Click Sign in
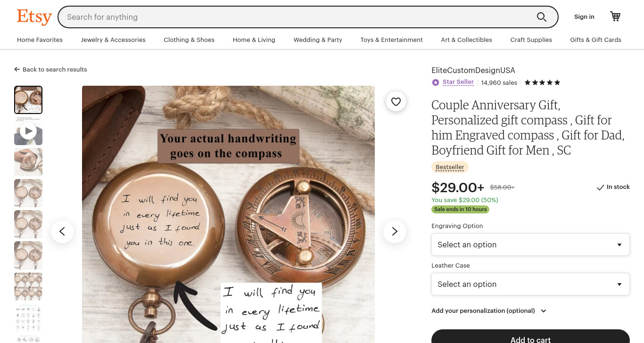Image resolution: width=644 pixels, height=343 pixels. (x=584, y=17)
